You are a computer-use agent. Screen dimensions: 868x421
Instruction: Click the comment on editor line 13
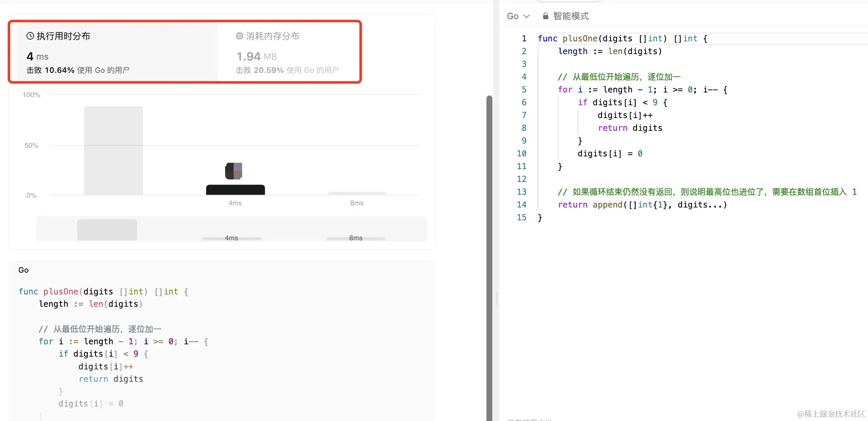[707, 192]
